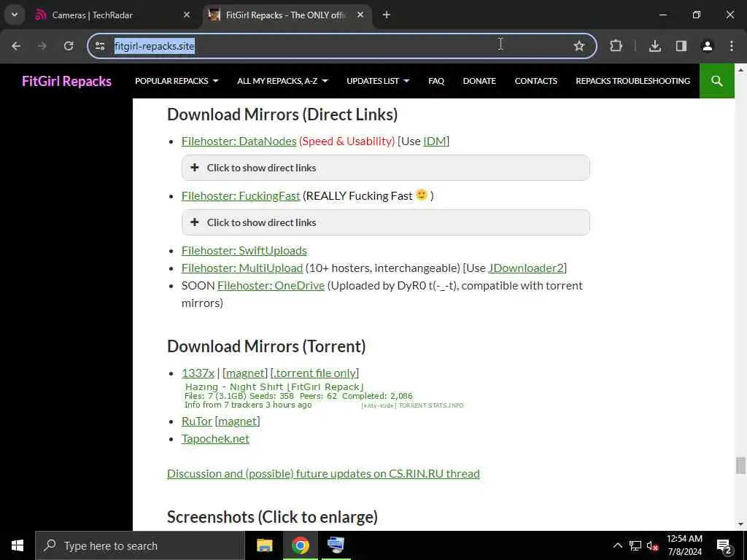Open the FAQ menu item
This screenshot has height=560, width=747.
[x=436, y=81]
